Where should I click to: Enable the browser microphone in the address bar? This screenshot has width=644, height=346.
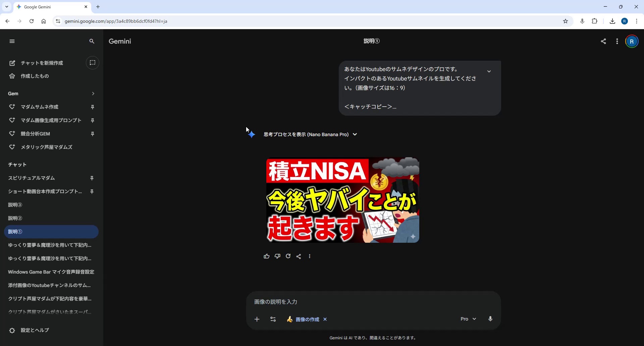pos(582,21)
